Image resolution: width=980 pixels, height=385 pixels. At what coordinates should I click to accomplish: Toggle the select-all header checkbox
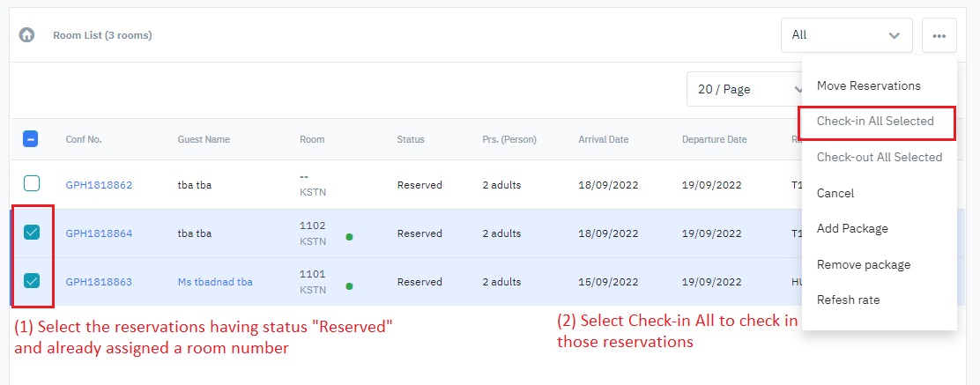coord(30,138)
